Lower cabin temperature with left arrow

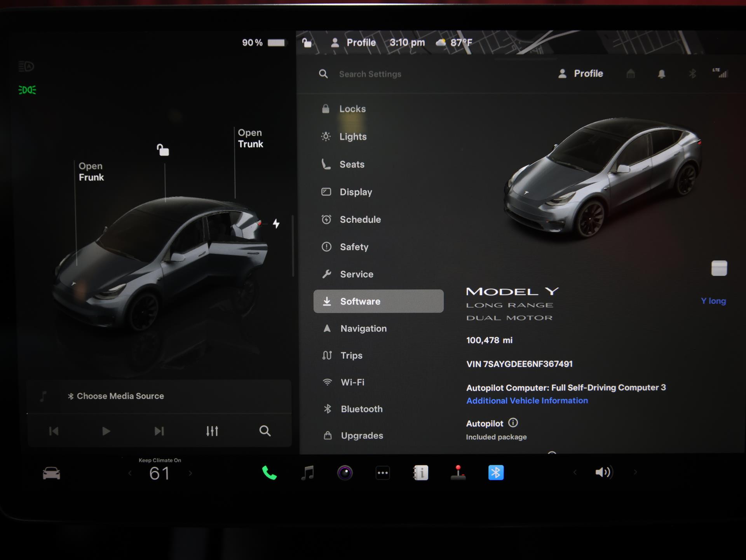point(130,473)
